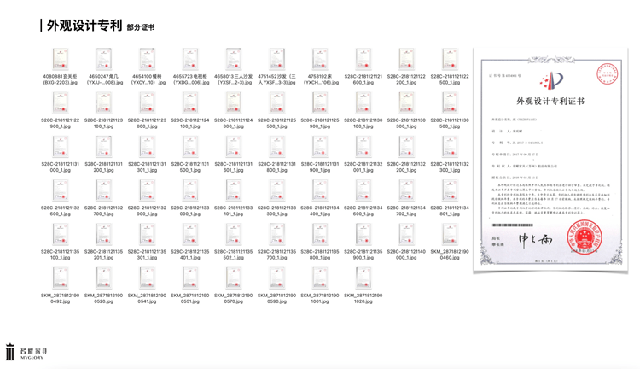Screen dimensions: 640x369
Task: Select the SKM file ending 1001.jpg
Action: pyautogui.click(x=320, y=278)
